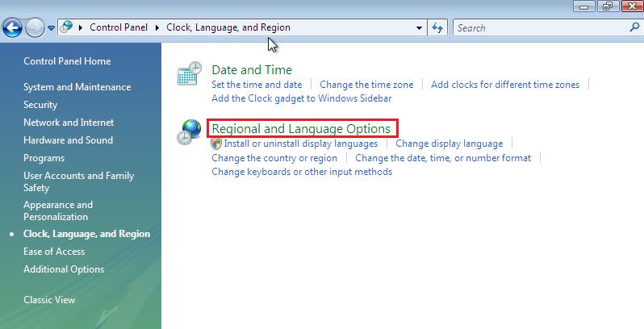Click Add clocks for different time zones
This screenshot has width=644, height=329.
505,85
